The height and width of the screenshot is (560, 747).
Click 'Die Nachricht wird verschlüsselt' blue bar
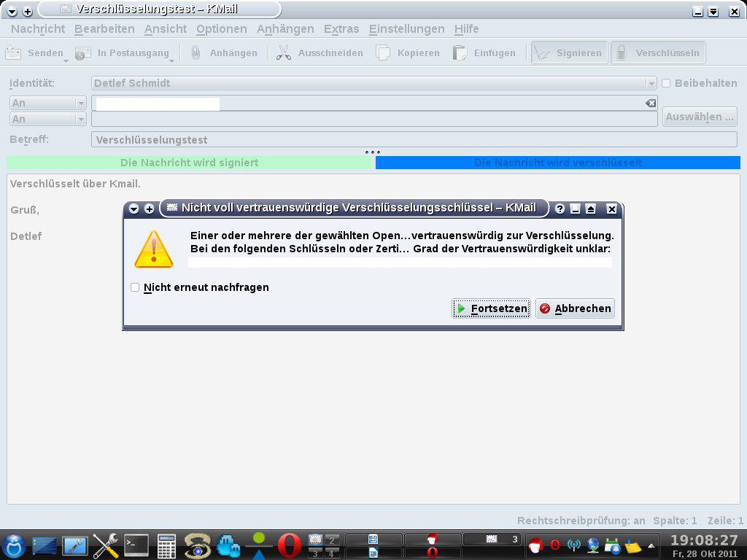(x=558, y=163)
